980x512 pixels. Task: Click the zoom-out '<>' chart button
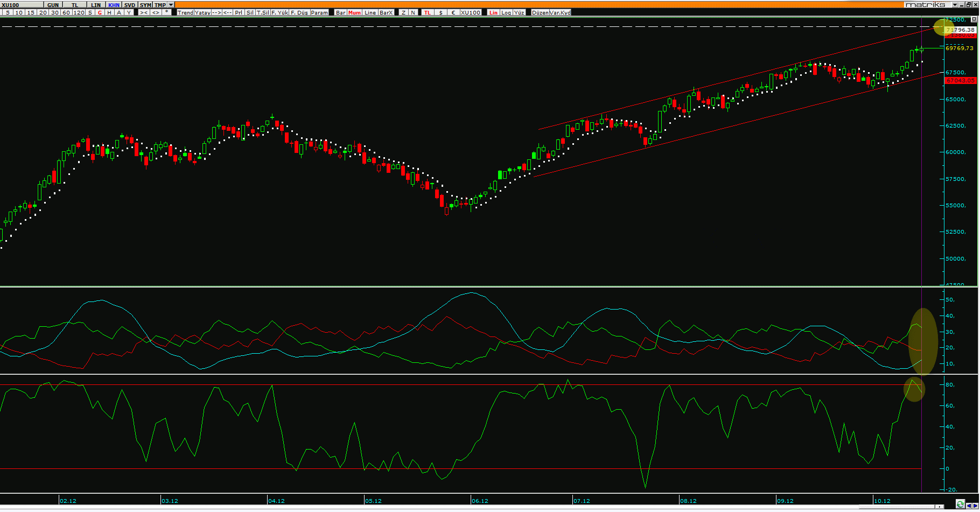(156, 12)
